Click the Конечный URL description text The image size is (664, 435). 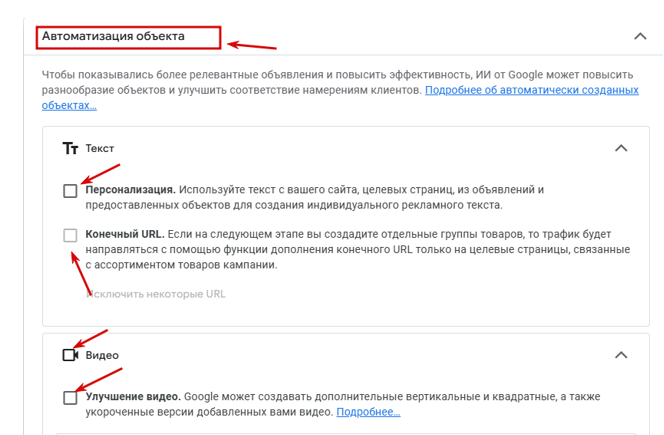[x=358, y=249]
